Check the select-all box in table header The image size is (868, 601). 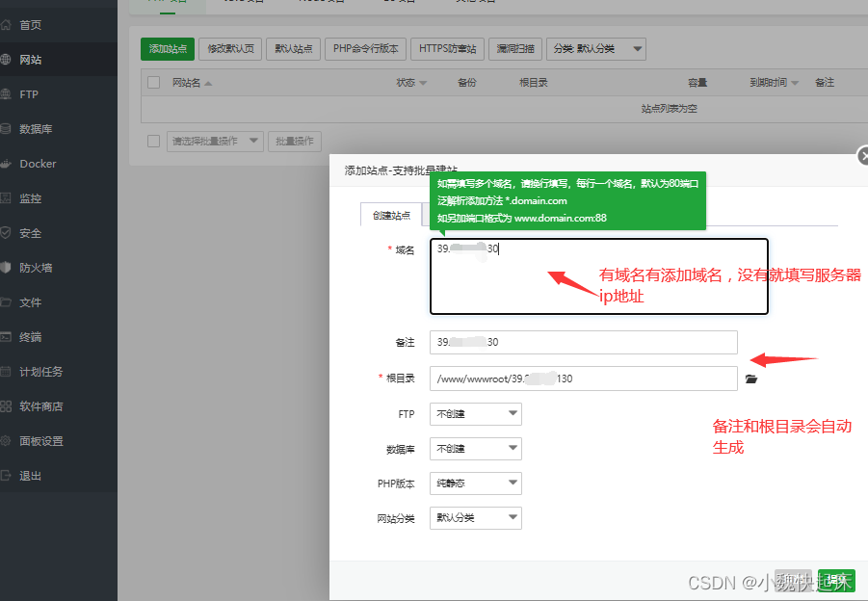pyautogui.click(x=154, y=83)
